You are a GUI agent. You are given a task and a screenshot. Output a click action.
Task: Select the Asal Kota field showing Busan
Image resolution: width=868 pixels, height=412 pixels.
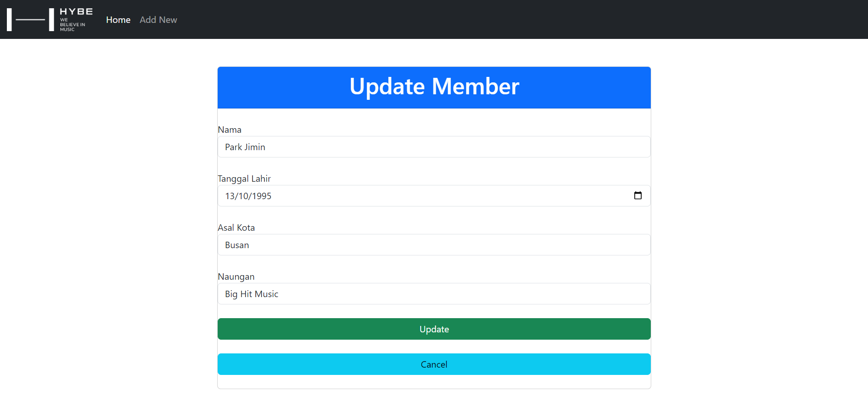pos(434,244)
